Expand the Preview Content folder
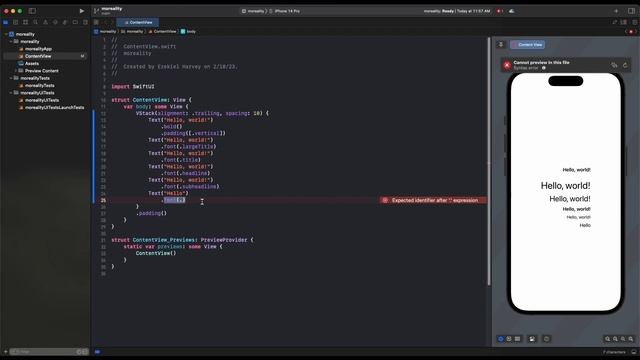 click(16, 71)
